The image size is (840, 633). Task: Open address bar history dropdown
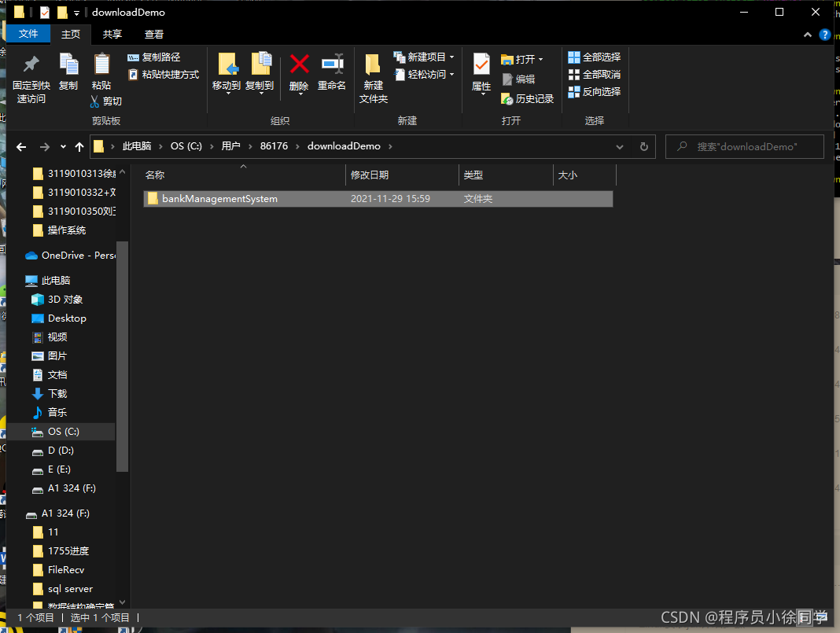(619, 147)
